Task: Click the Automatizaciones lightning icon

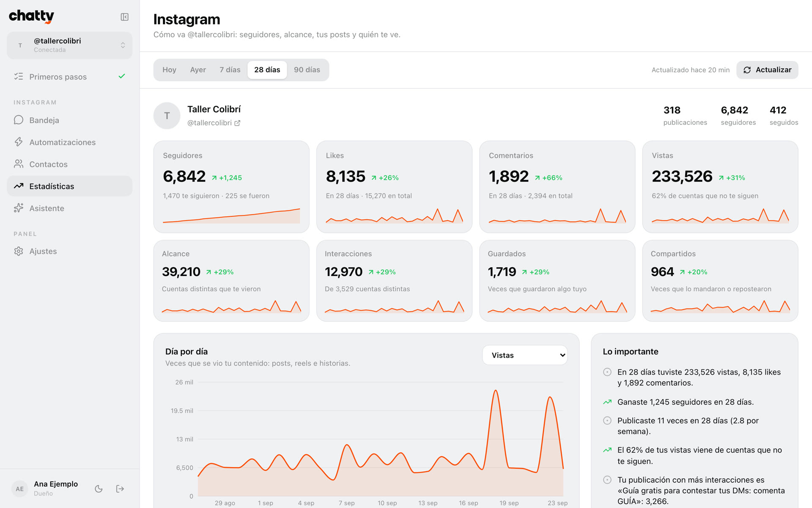Action: pos(19,142)
